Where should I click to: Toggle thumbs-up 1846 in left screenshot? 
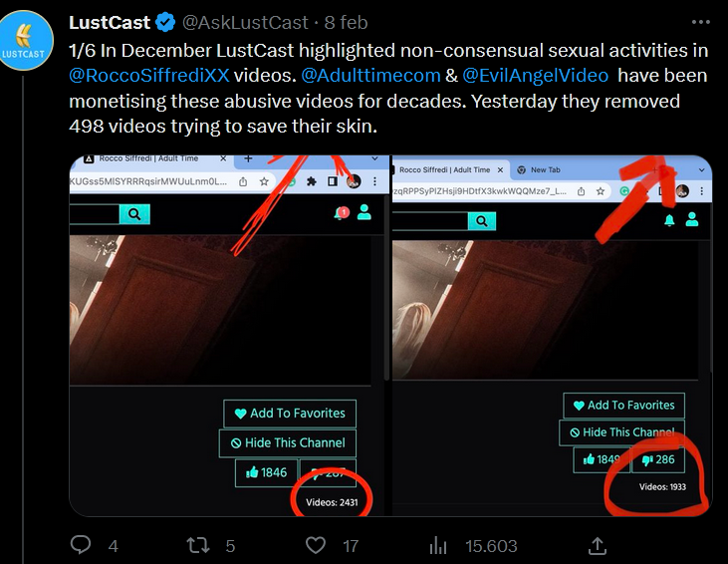coord(265,472)
